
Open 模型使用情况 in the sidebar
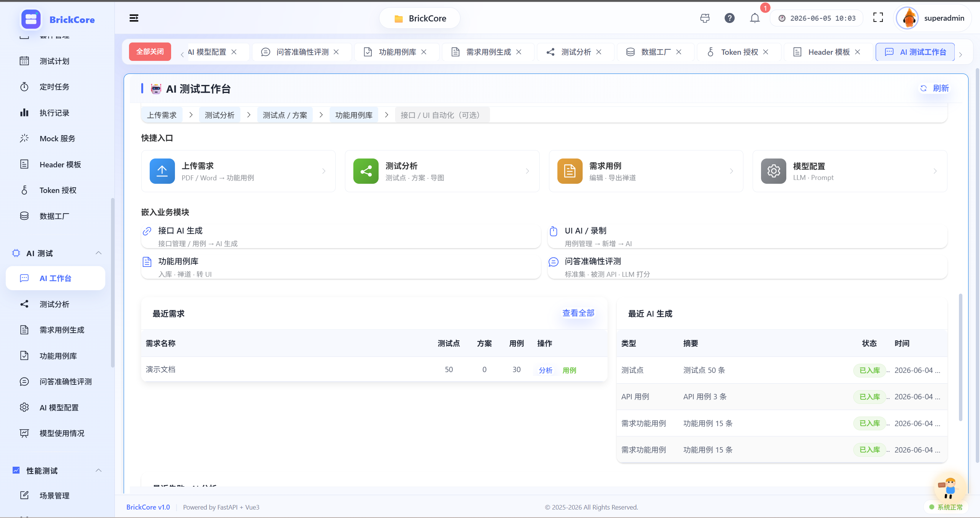point(56,433)
